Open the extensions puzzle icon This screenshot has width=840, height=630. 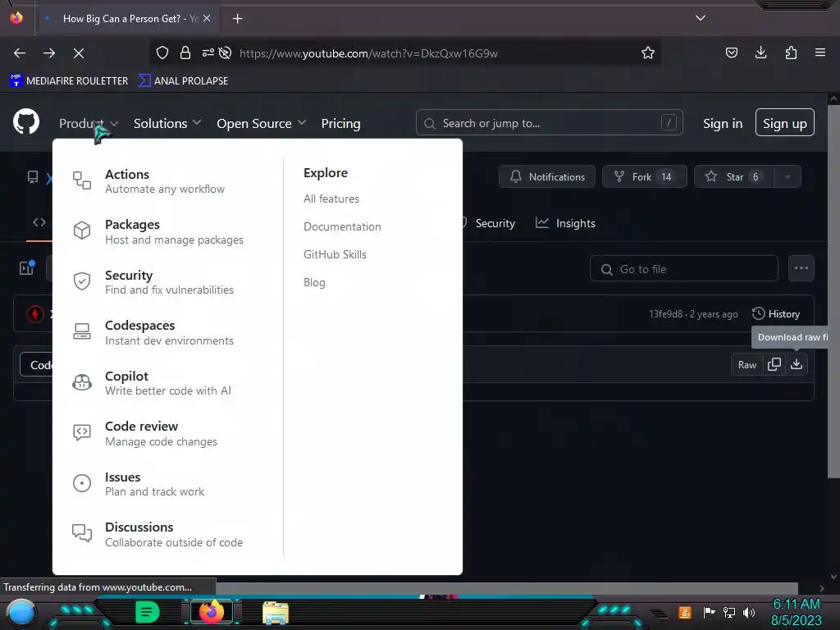791,52
